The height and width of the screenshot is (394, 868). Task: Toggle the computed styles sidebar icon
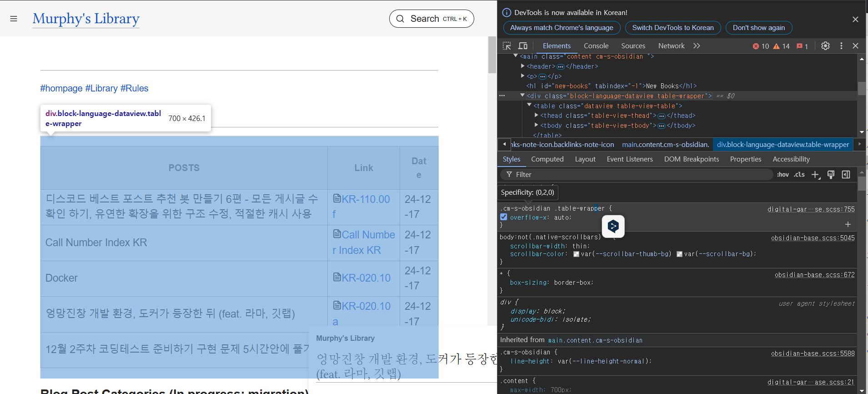[x=846, y=175]
